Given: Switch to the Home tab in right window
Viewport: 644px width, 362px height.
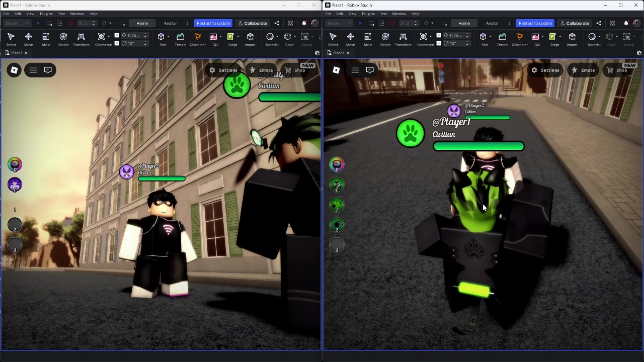Looking at the screenshot, I should (464, 23).
